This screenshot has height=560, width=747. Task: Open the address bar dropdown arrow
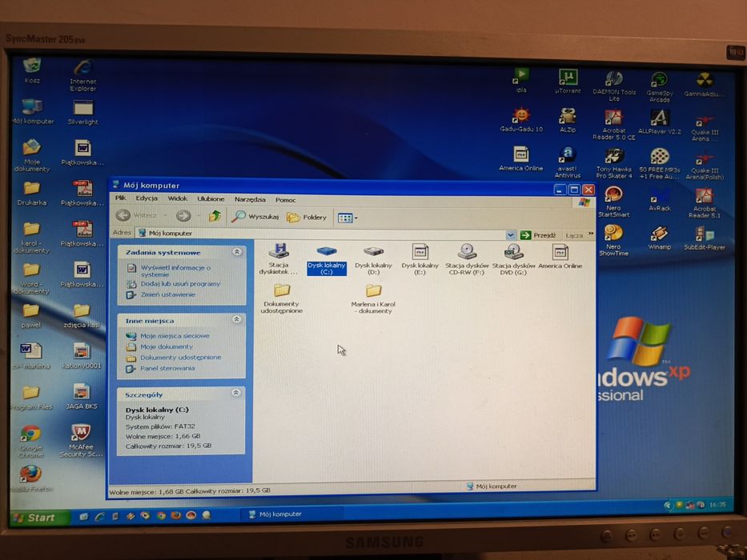click(x=510, y=234)
